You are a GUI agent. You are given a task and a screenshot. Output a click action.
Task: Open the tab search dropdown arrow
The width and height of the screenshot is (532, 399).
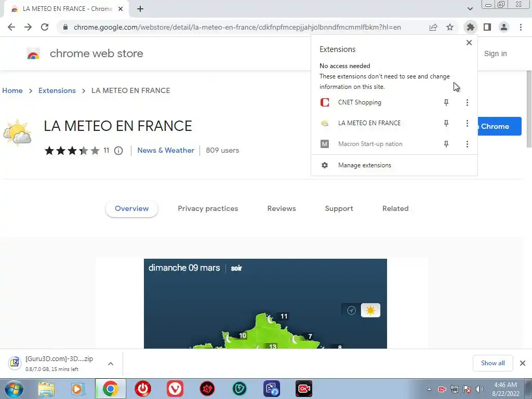470,9
